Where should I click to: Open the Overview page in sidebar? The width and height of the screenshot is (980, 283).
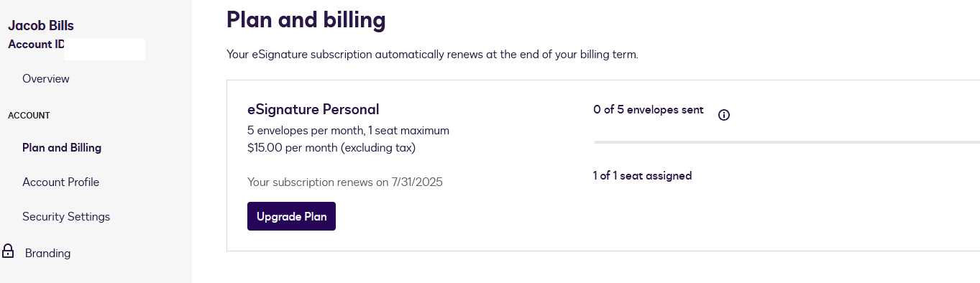(46, 78)
